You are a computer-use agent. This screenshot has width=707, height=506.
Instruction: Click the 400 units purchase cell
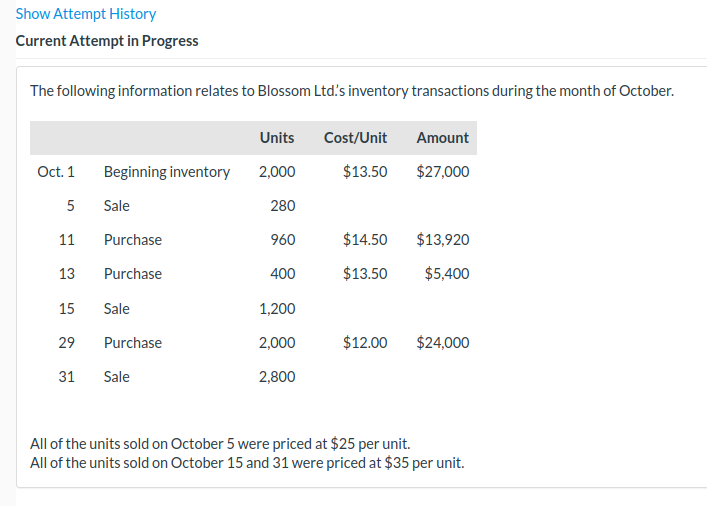point(283,274)
